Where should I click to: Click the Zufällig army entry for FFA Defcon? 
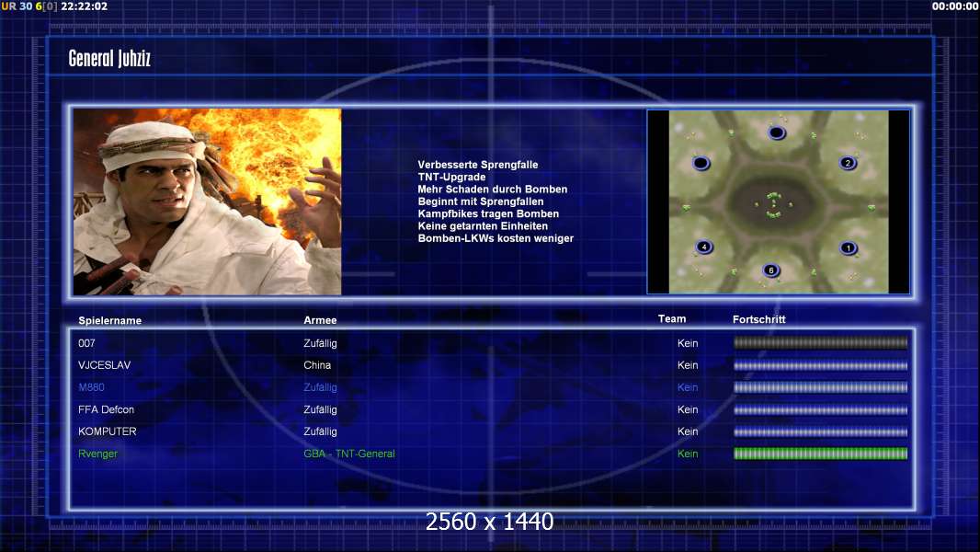(320, 409)
